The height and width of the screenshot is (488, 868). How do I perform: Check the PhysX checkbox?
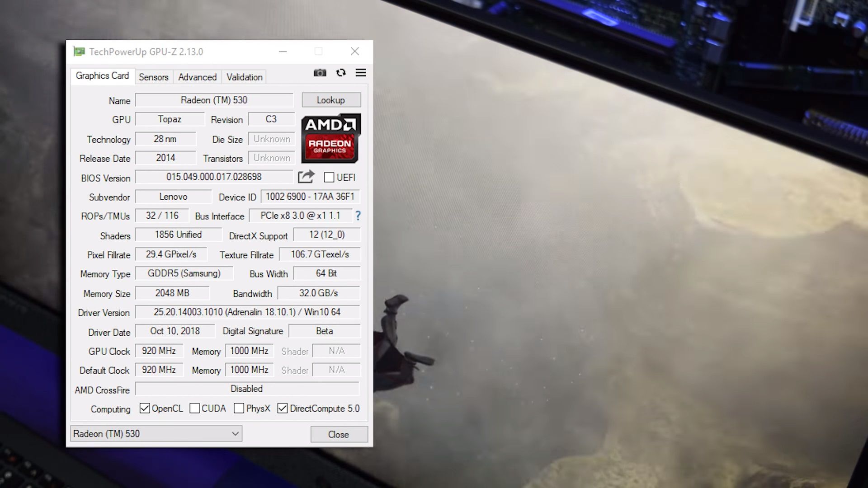[x=239, y=408]
